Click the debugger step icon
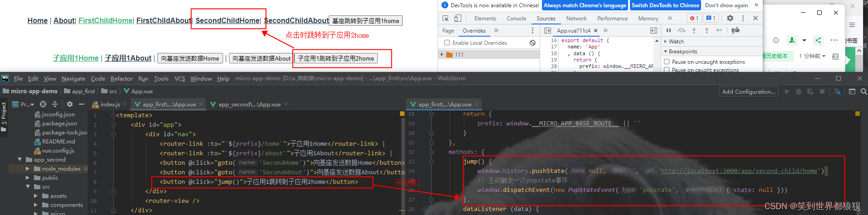The image size is (868, 215). pyautogui.click(x=719, y=30)
